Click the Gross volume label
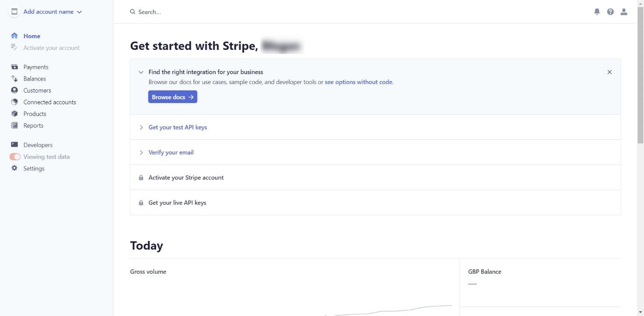 pyautogui.click(x=148, y=271)
